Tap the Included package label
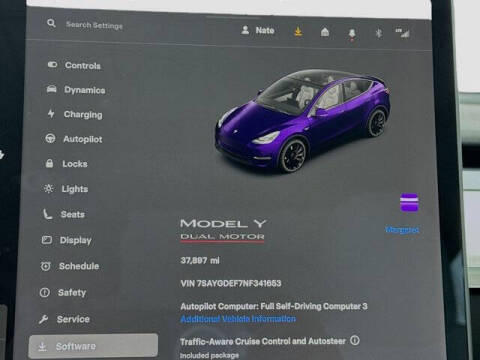Screen dimensions: 480x360 click(x=209, y=355)
